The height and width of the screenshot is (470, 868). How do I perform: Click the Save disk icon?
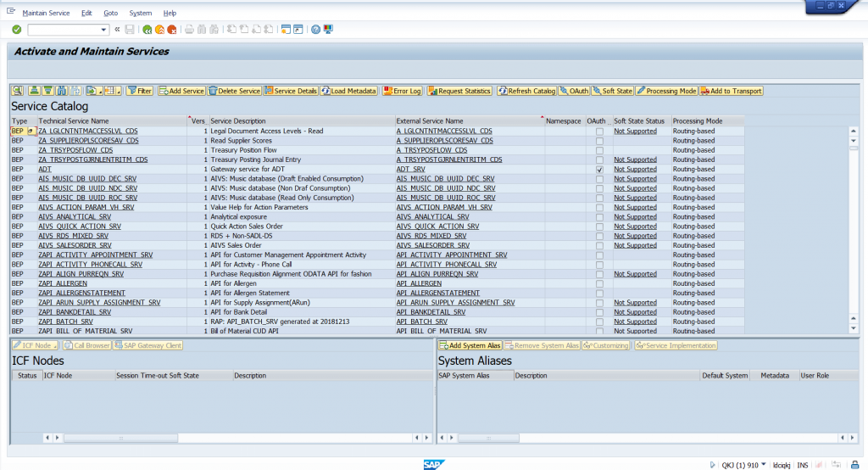130,30
